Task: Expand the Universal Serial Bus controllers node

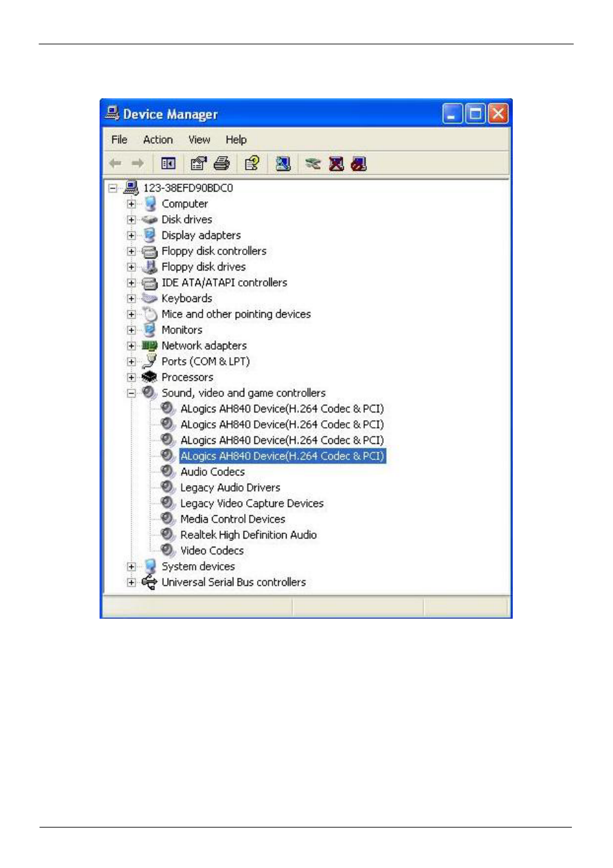Action: [x=132, y=583]
